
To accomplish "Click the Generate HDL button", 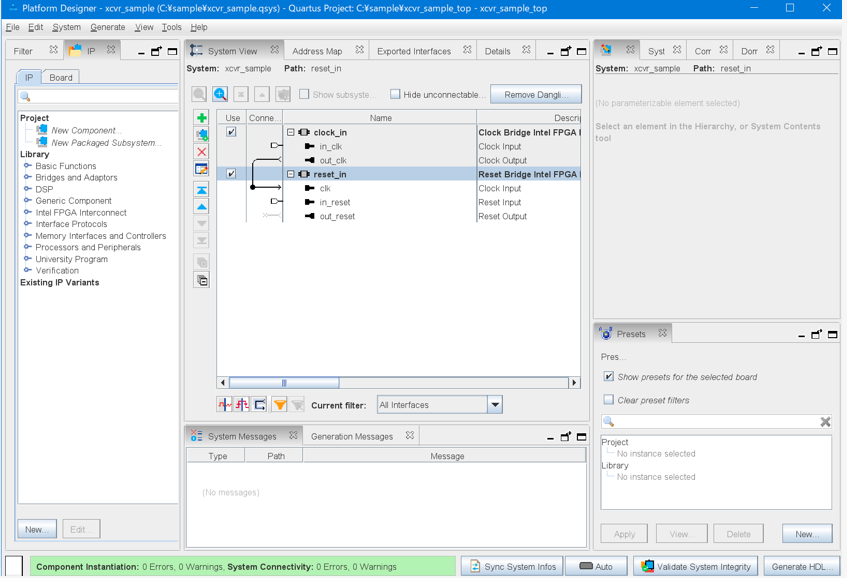I will 801,567.
